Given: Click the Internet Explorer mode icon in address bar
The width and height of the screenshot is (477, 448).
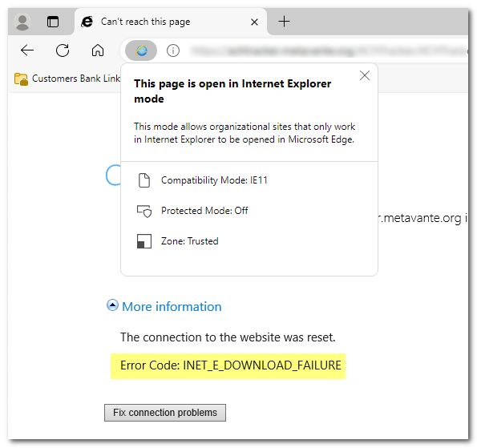Looking at the screenshot, I should tap(141, 50).
